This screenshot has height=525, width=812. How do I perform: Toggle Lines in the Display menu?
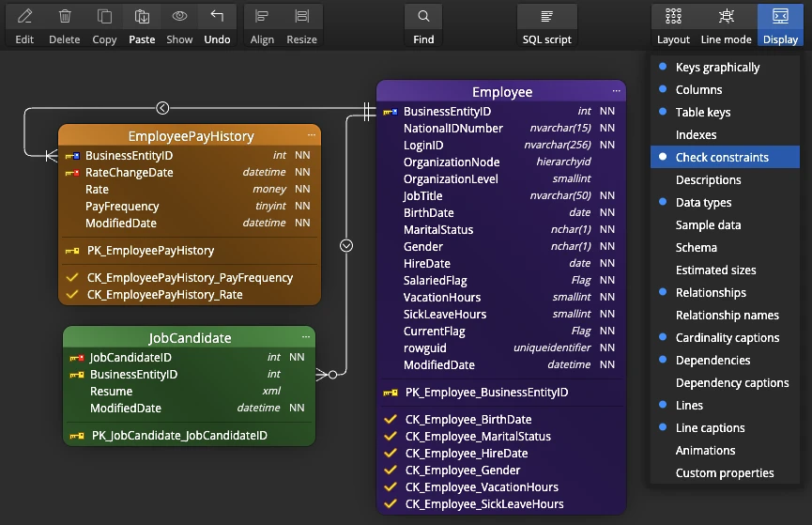(x=725, y=406)
